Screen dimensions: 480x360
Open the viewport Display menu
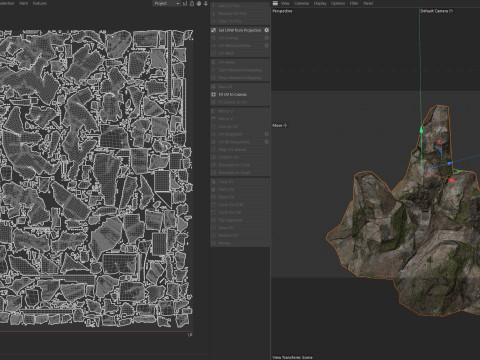click(320, 3)
